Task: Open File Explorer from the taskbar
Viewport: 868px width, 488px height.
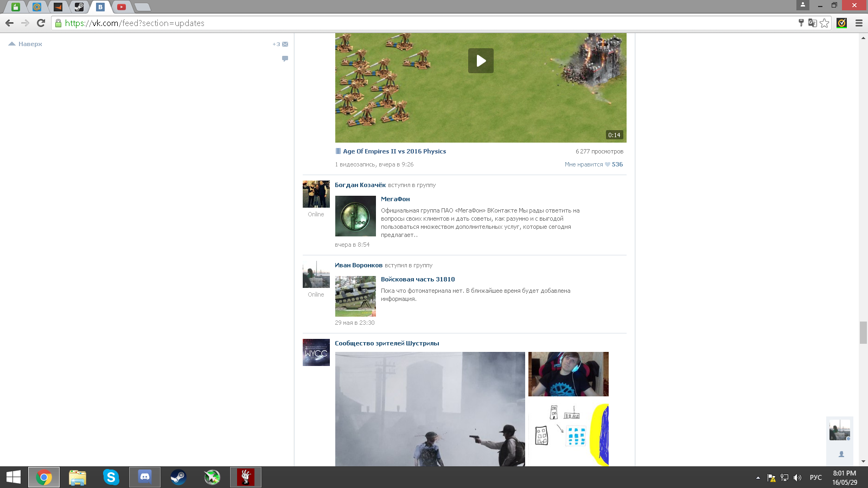Action: tap(78, 477)
